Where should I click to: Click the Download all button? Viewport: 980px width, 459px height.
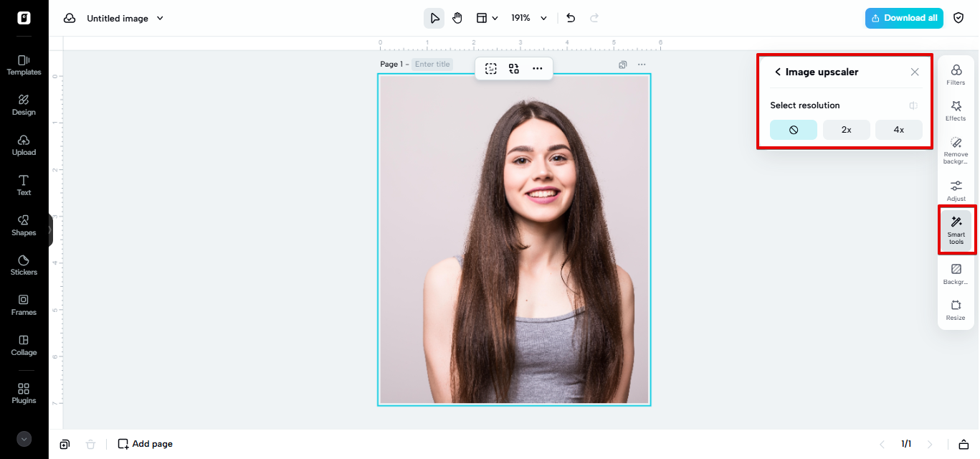(x=903, y=18)
